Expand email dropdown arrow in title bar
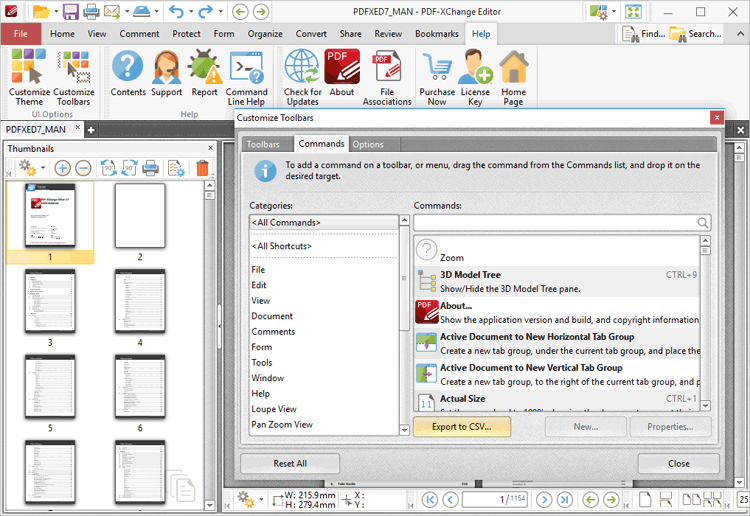The height and width of the screenshot is (516, 750). click(127, 11)
